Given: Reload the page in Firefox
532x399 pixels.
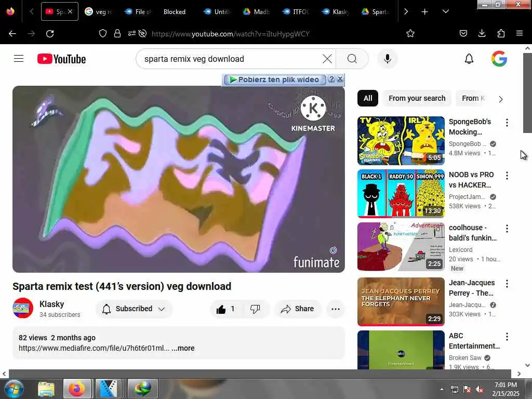Looking at the screenshot, I should pos(50,34).
